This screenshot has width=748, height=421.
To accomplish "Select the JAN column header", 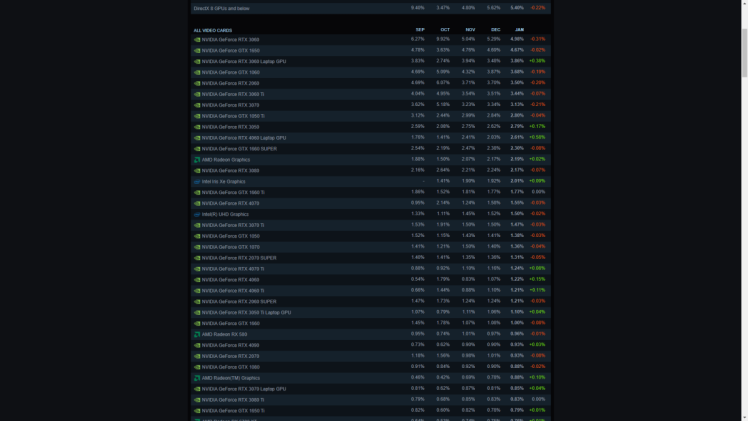I will [519, 30].
